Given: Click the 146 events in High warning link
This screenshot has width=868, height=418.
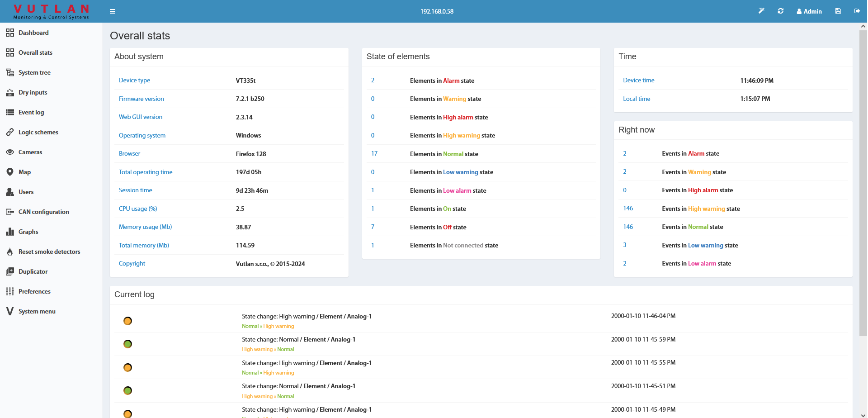Looking at the screenshot, I should 628,208.
